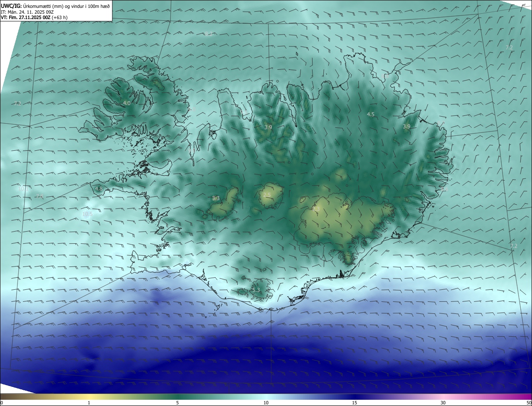This screenshot has width=532, height=406.
Task: Click the '(+63 h)' forecast offset text
Action: (60, 17)
